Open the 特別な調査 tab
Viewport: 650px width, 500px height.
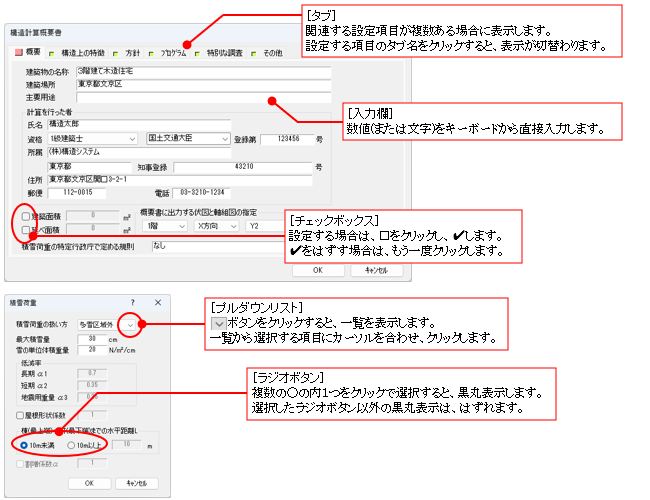[x=219, y=53]
